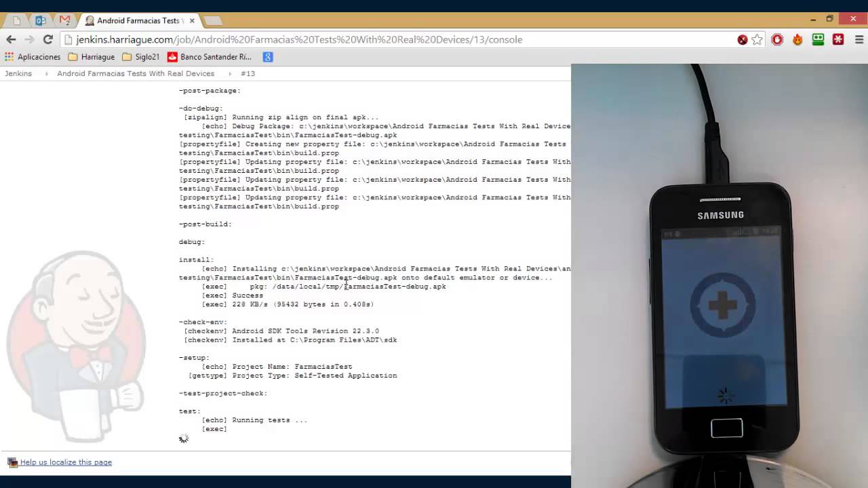
Task: Switch to the Gmail tab
Action: (64, 20)
